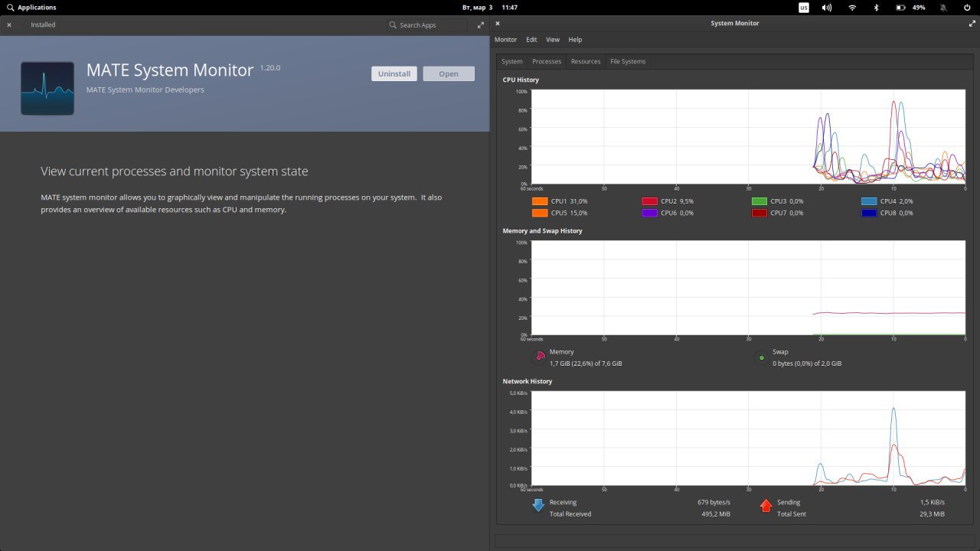The height and width of the screenshot is (551, 980).
Task: Click the Network History graph
Action: 748,439
